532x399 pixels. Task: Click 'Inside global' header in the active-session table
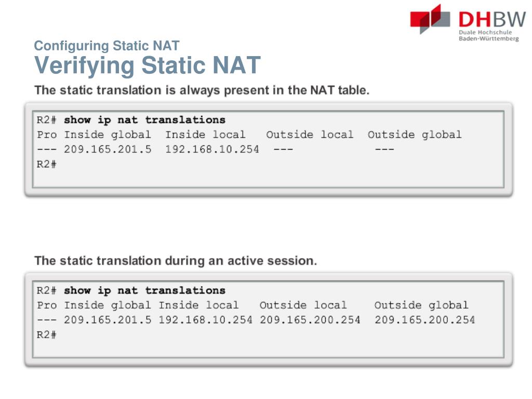(x=108, y=305)
